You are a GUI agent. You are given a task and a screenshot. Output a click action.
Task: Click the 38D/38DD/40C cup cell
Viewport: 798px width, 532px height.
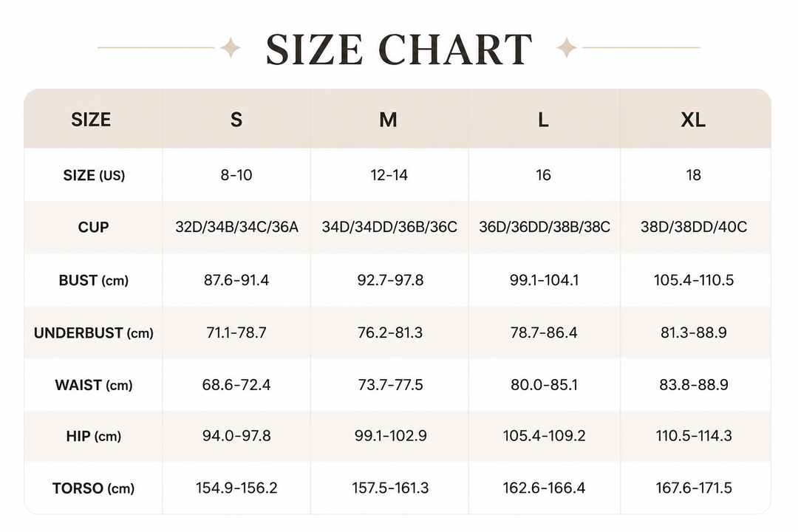694,227
